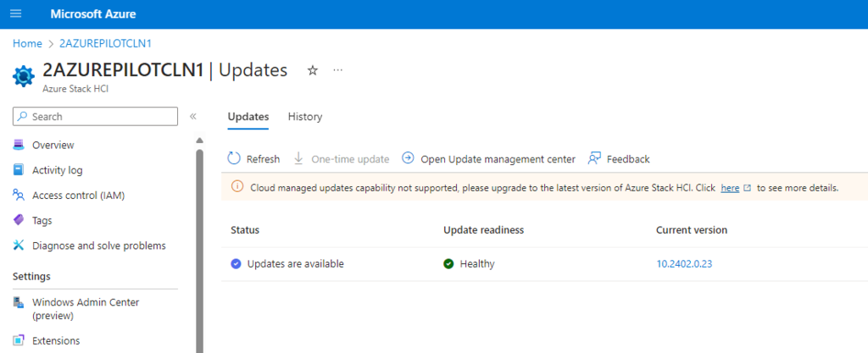This screenshot has height=353, width=868.
Task: Open the Azure portal hamburger menu
Action: 15,14
